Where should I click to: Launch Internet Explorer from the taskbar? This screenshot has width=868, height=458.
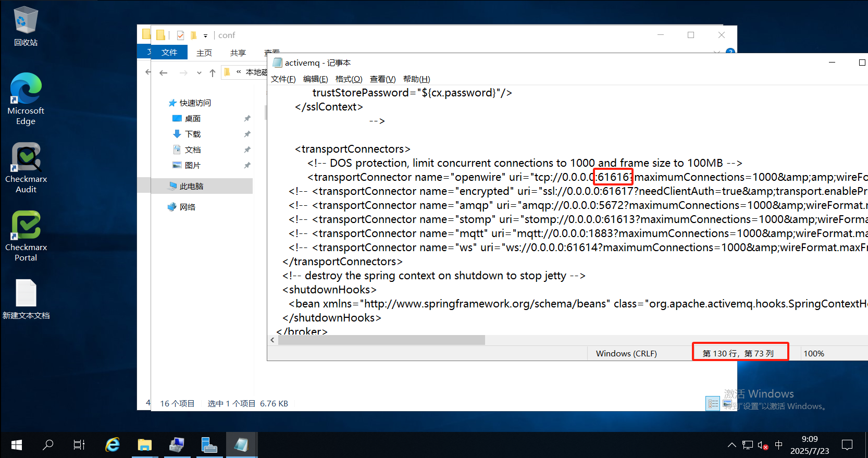(113, 445)
